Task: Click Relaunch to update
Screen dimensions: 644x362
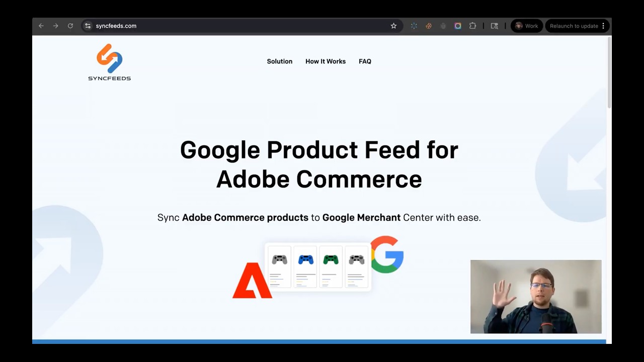Action: tap(574, 26)
